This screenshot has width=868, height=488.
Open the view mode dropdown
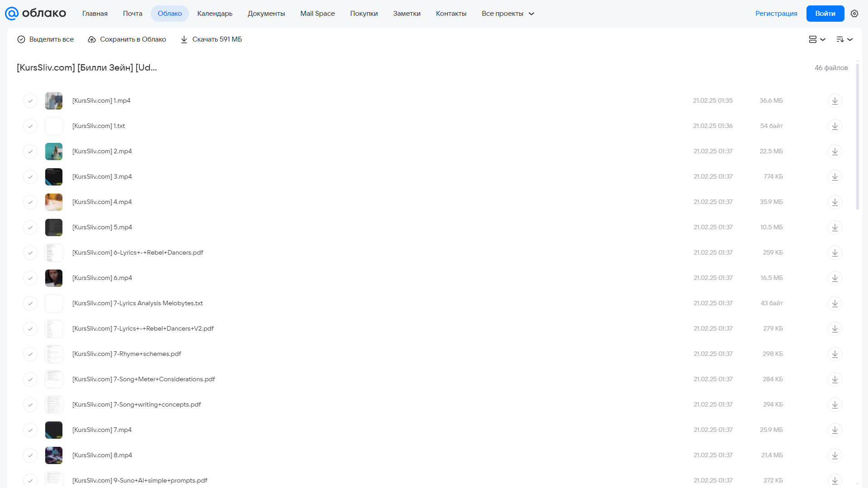point(817,39)
